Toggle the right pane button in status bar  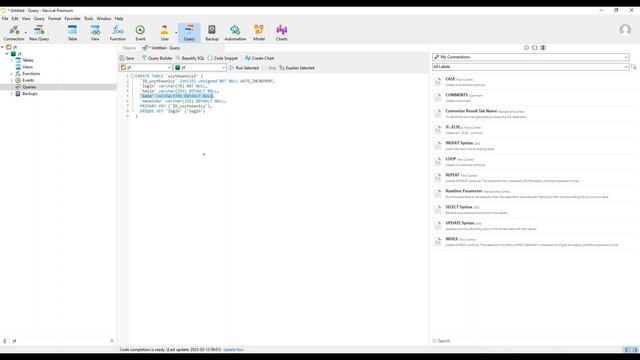tap(635, 350)
